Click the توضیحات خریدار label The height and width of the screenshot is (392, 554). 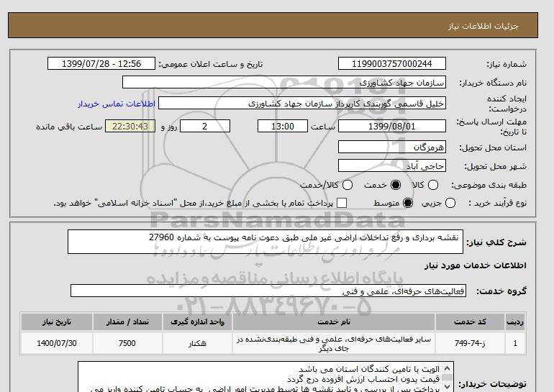[493, 383]
